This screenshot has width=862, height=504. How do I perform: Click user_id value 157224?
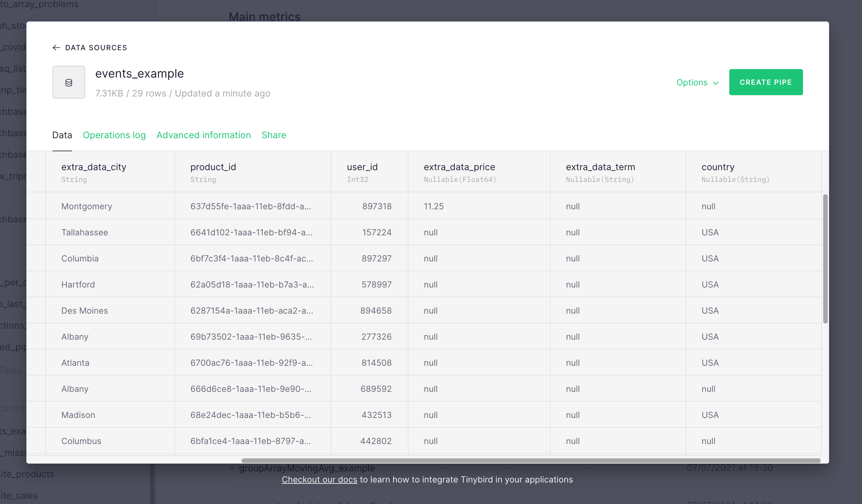coord(377,232)
